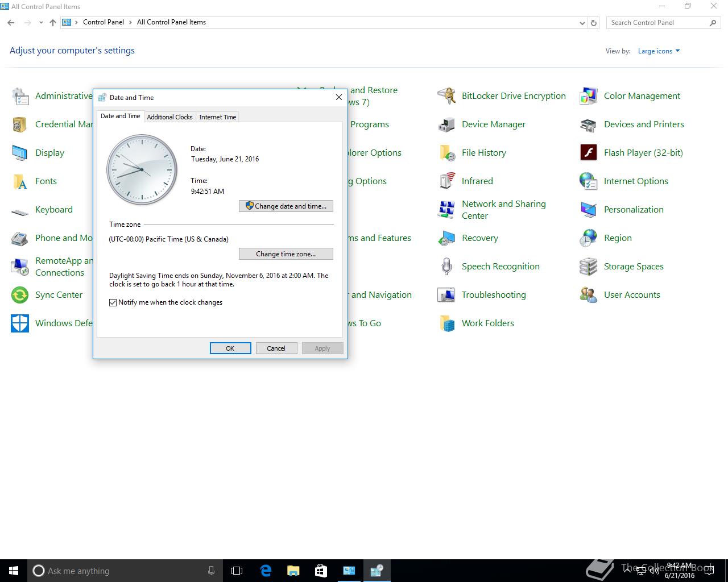
Task: Expand the recent locations arrow beside Forward
Action: click(41, 23)
